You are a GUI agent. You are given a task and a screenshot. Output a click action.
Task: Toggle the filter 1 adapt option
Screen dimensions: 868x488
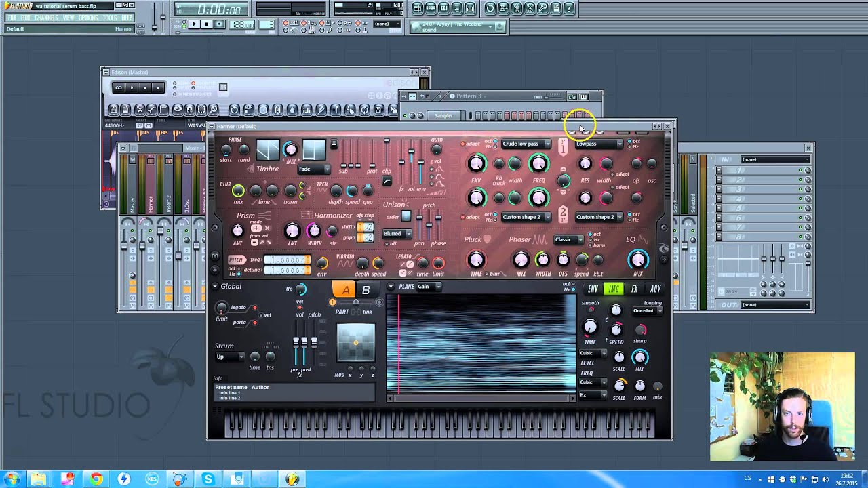(463, 144)
